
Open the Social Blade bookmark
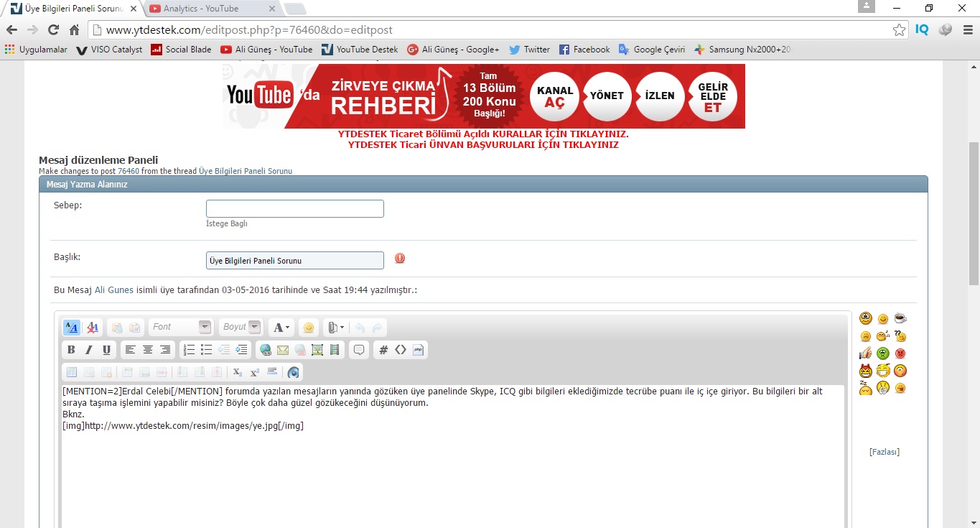coord(181,50)
